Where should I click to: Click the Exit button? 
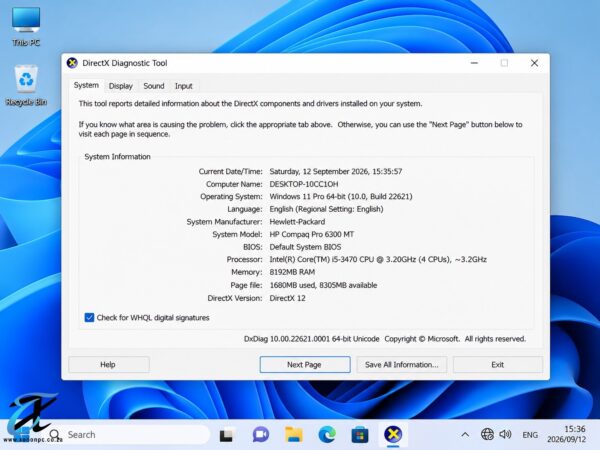[498, 365]
